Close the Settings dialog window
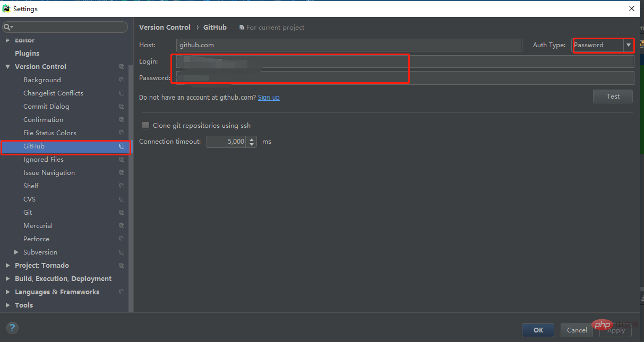Image resolution: width=644 pixels, height=342 pixels. pyautogui.click(x=631, y=8)
